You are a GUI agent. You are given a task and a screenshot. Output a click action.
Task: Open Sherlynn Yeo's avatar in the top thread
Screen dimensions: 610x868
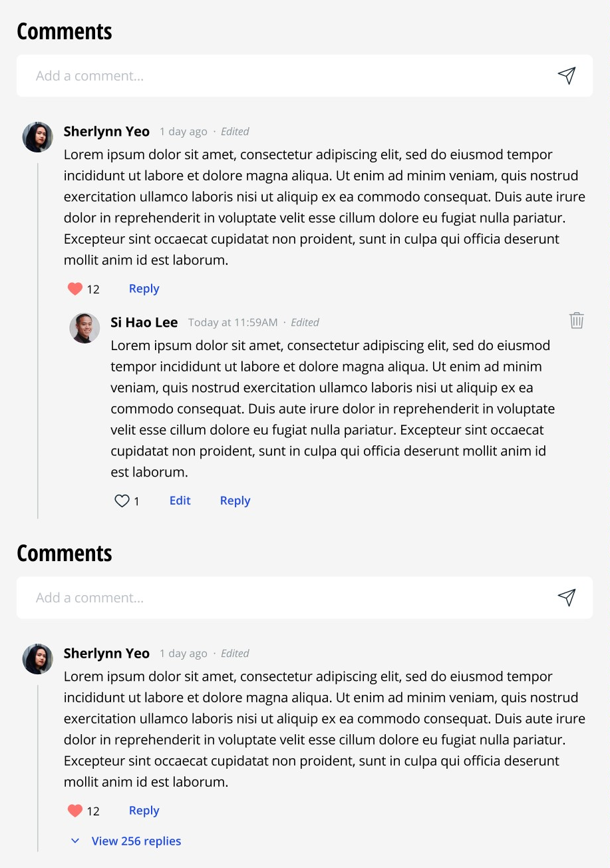[38, 137]
